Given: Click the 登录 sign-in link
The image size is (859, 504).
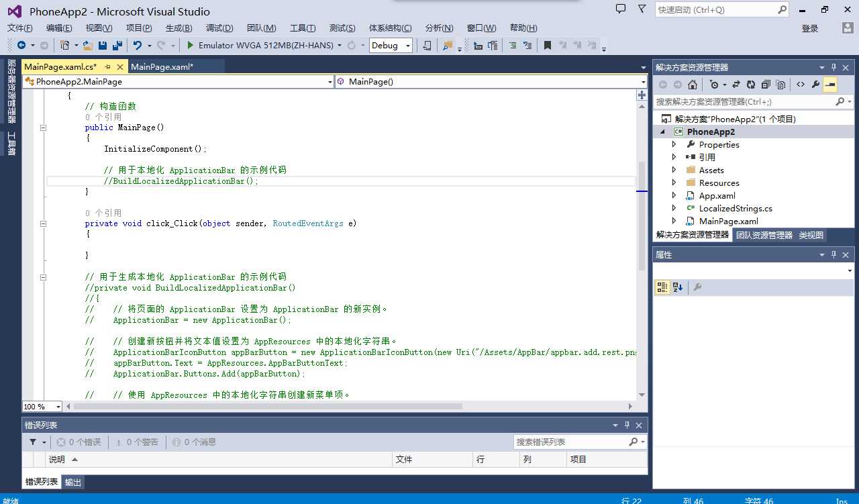Looking at the screenshot, I should (810, 28).
